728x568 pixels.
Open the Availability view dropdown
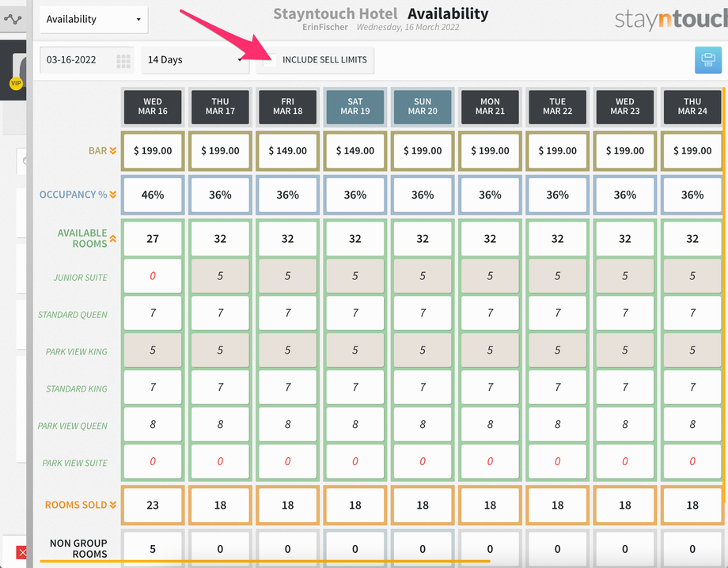[x=94, y=20]
